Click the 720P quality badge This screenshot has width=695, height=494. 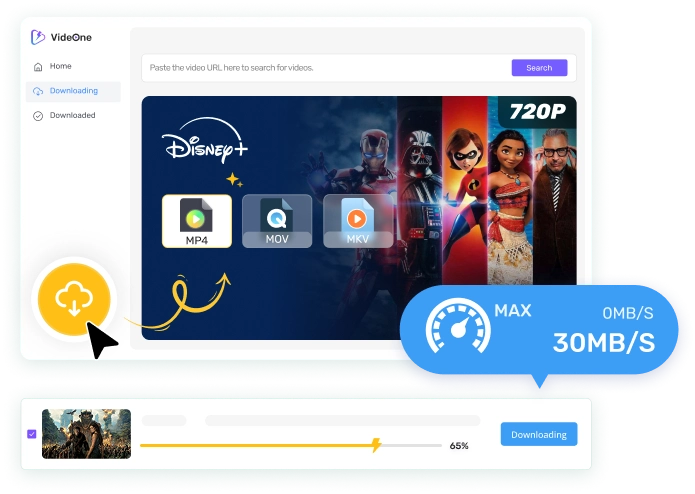point(539,112)
